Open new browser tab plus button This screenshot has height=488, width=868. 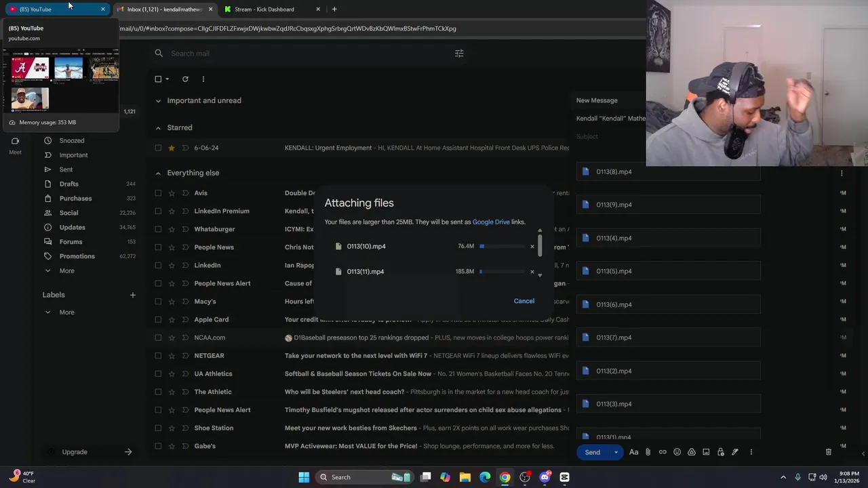tap(334, 9)
